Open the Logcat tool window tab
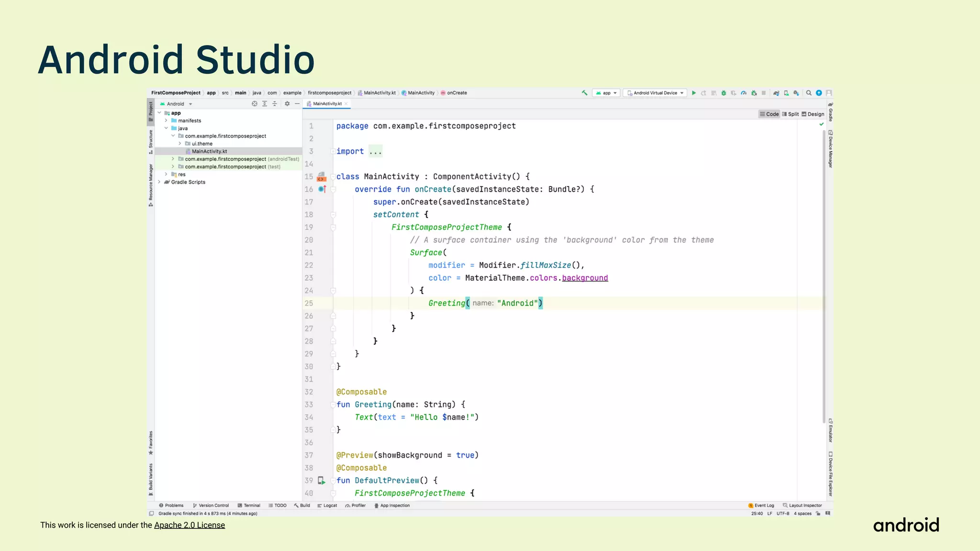 pyautogui.click(x=327, y=506)
